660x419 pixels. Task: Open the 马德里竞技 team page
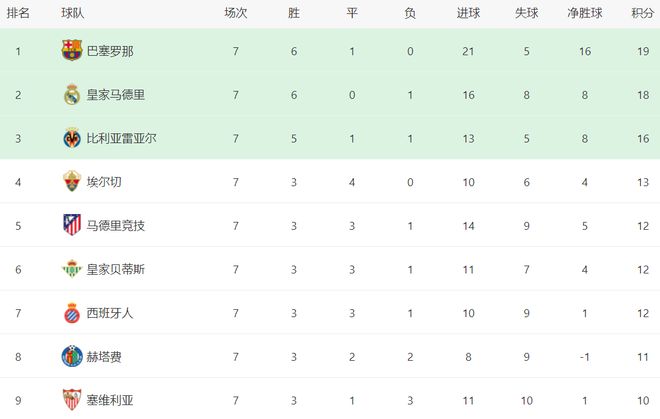pos(116,226)
